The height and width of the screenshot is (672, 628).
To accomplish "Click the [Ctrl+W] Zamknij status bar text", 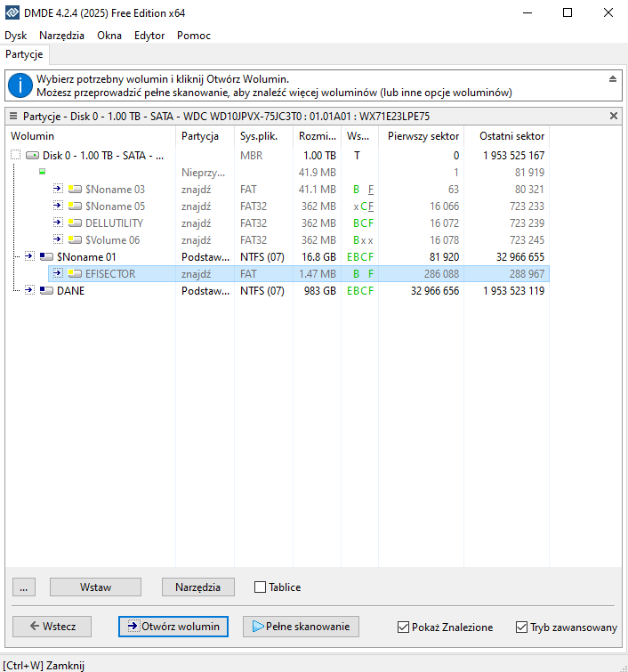I will pyautogui.click(x=44, y=665).
